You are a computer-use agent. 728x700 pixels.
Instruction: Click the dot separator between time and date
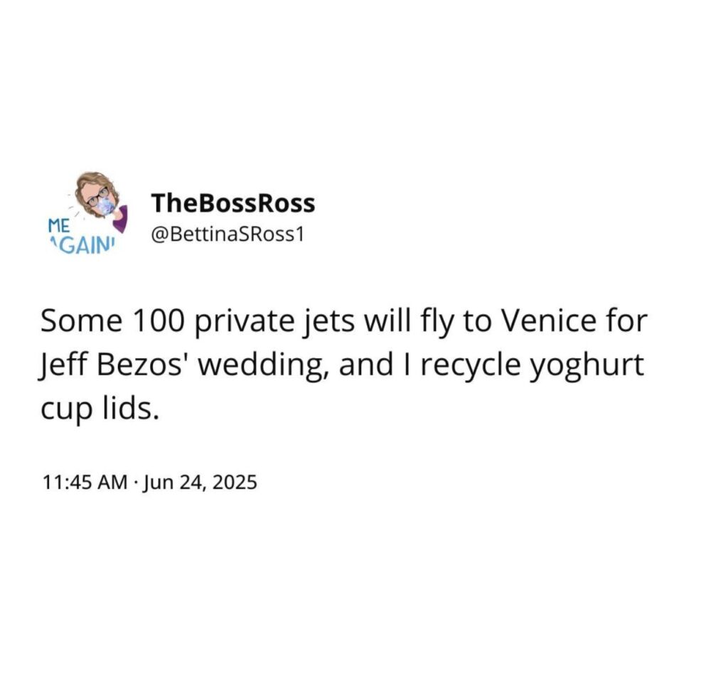(x=136, y=483)
